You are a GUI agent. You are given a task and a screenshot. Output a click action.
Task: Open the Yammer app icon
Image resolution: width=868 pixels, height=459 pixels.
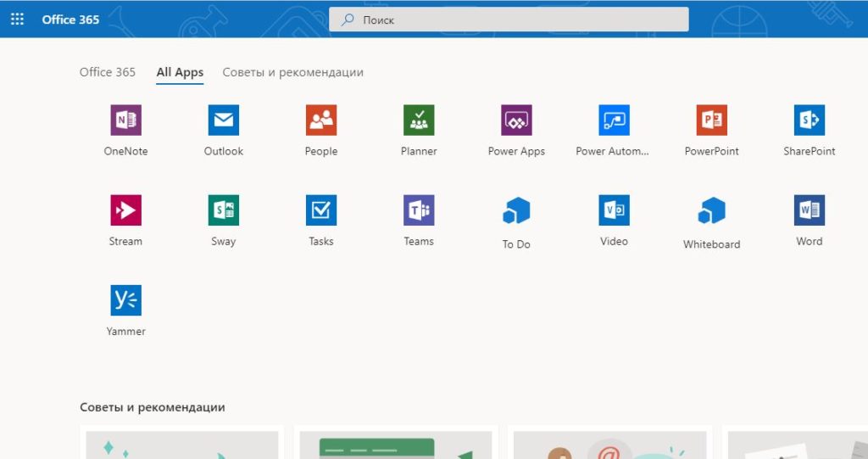tap(125, 299)
